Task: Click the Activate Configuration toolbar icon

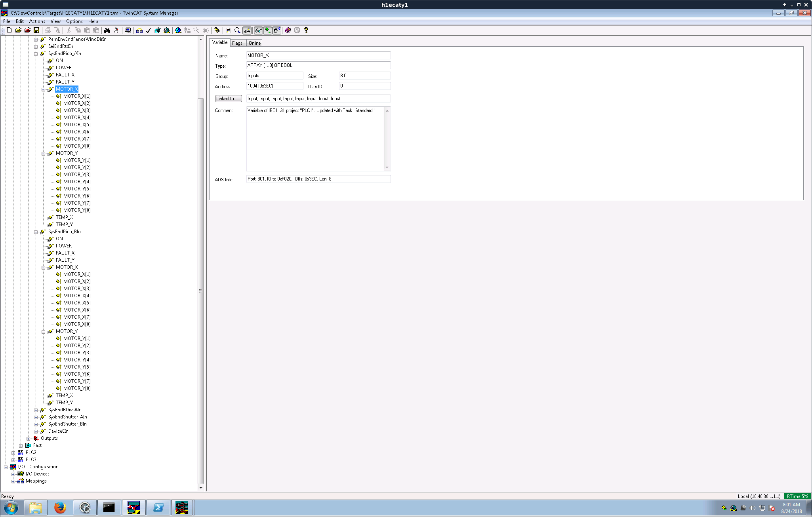Action: coord(158,30)
